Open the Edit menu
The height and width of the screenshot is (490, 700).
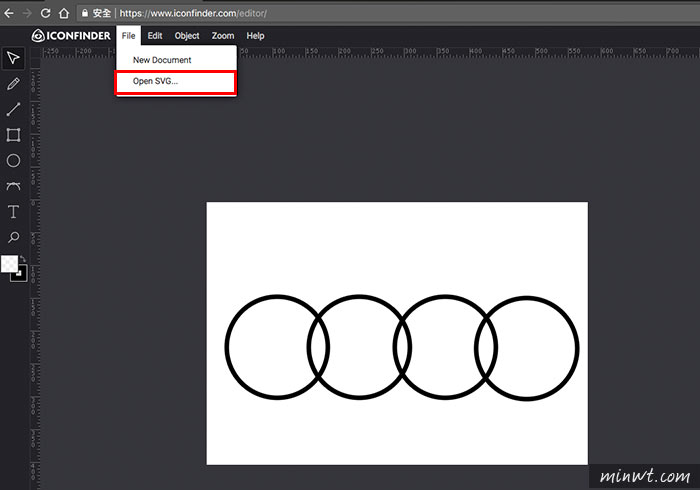155,36
